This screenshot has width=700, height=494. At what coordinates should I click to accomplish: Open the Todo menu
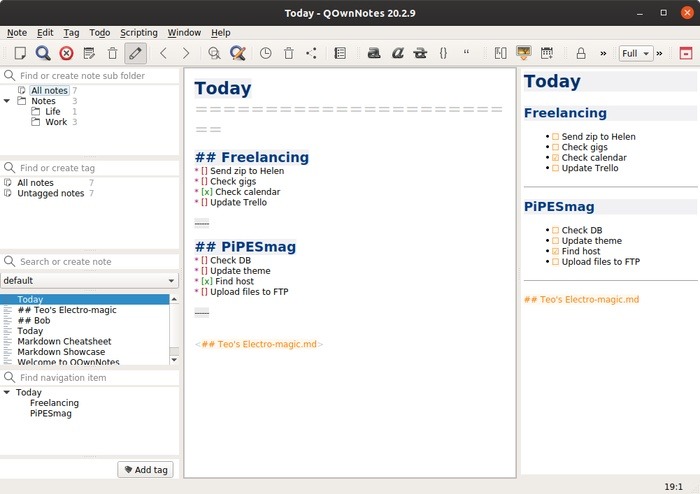coord(100,33)
